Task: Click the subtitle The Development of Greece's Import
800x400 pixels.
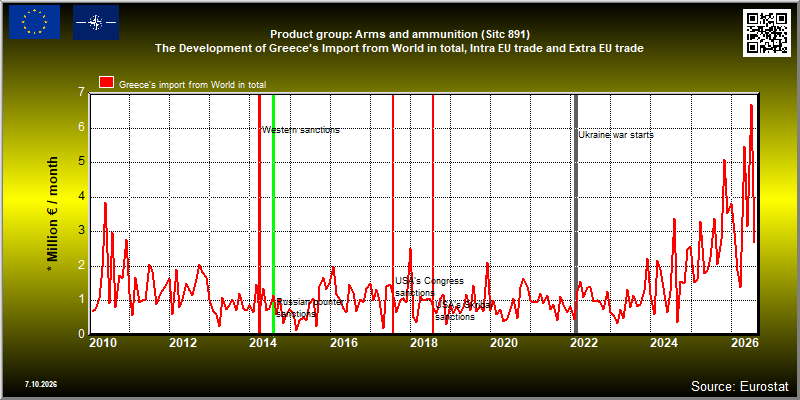Action: click(x=399, y=48)
